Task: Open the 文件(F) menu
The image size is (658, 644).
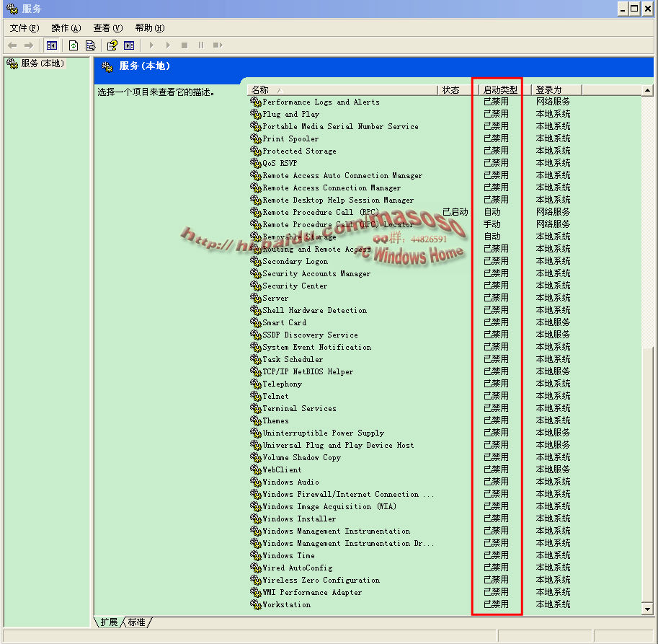Action: coord(25,28)
